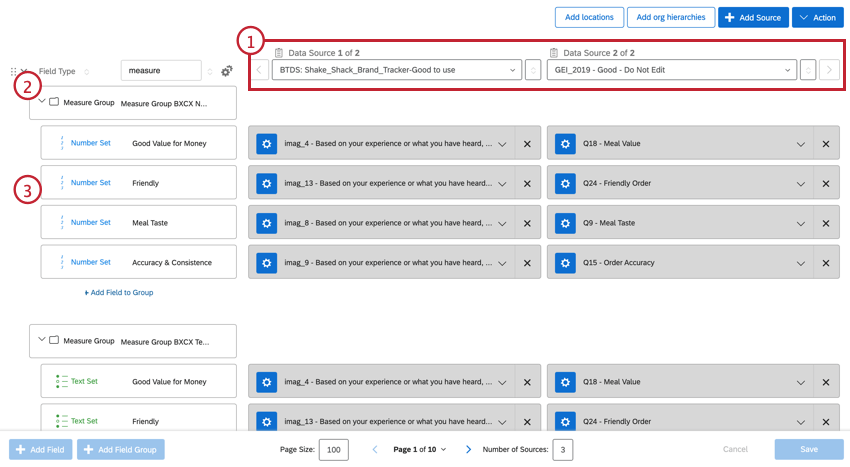Click Add Field to Group link
850x467 pixels.
(119, 292)
